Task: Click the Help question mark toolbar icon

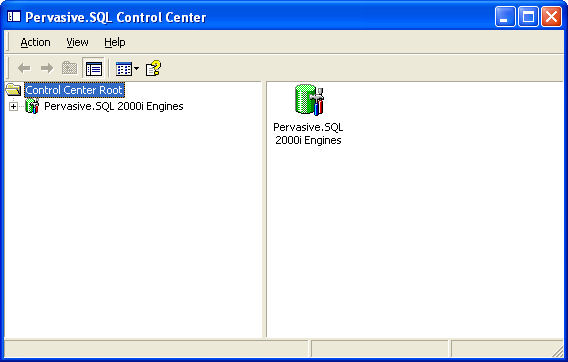Action: [x=153, y=68]
